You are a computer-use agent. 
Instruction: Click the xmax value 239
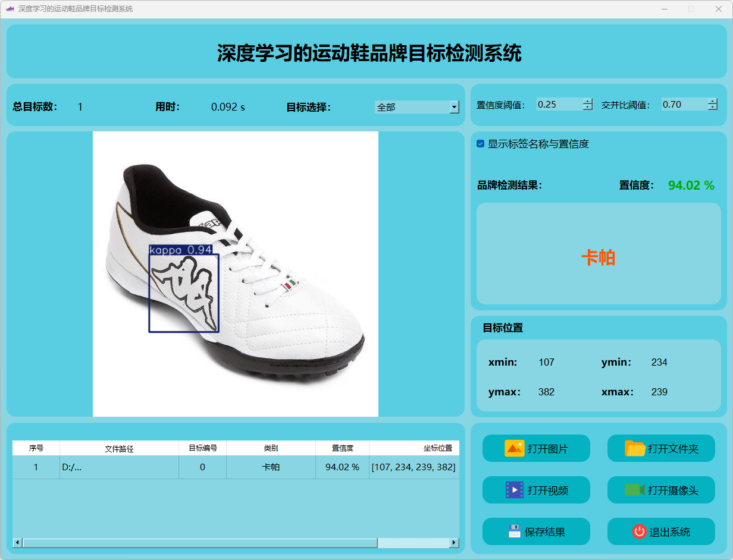coord(659,392)
